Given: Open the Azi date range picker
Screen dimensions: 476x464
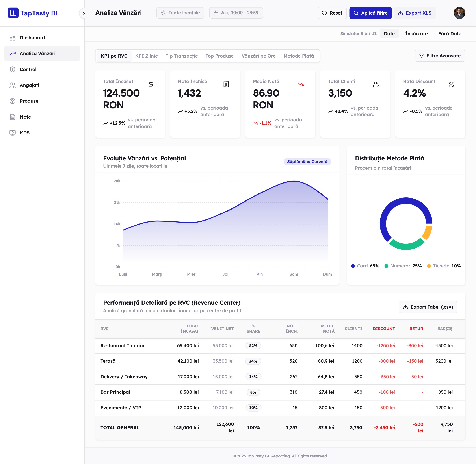Looking at the screenshot, I should pyautogui.click(x=236, y=13).
